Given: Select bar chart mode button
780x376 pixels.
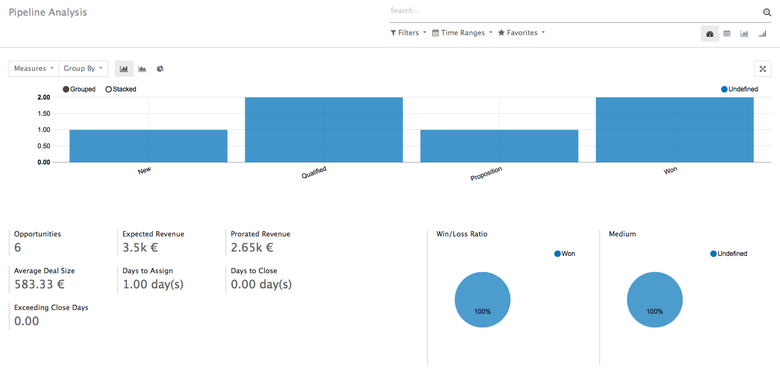Looking at the screenshot, I should click(124, 69).
